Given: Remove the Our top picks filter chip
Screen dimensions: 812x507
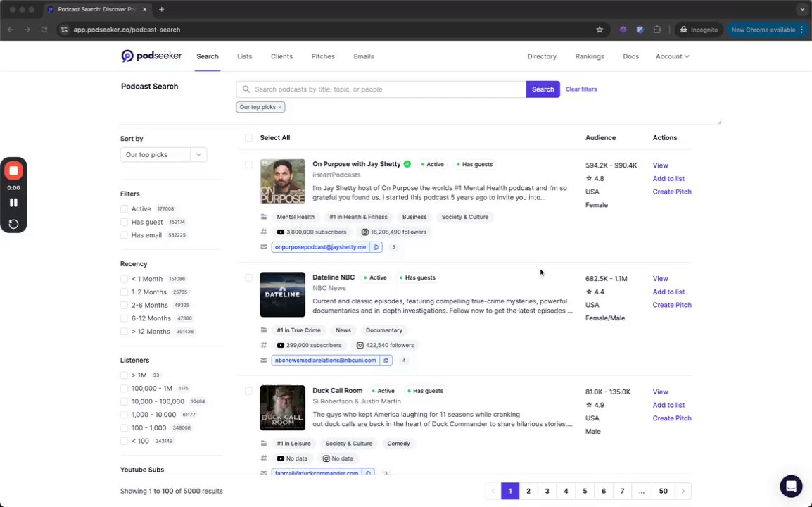Looking at the screenshot, I should click(x=279, y=107).
